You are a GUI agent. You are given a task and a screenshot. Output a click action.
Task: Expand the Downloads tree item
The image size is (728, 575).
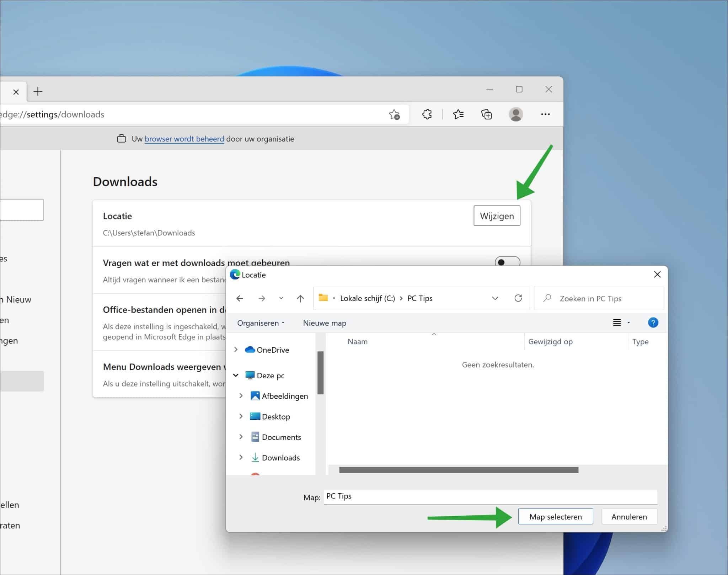(x=241, y=457)
